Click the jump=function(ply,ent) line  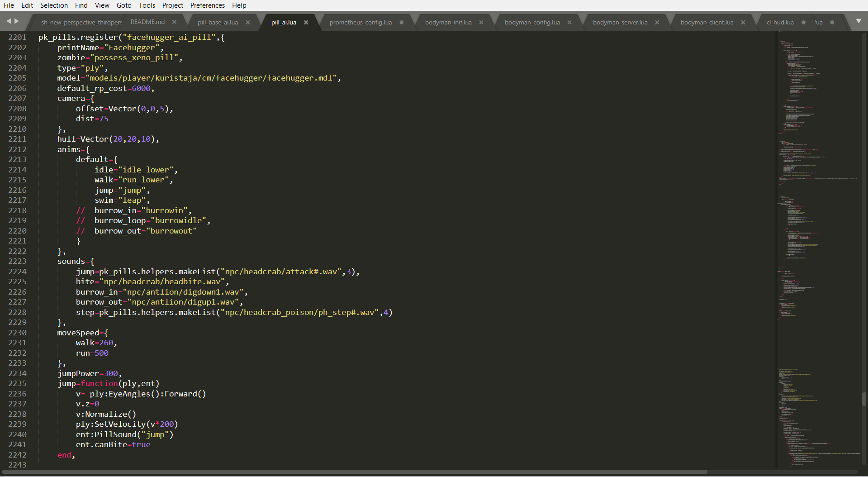[x=108, y=383]
